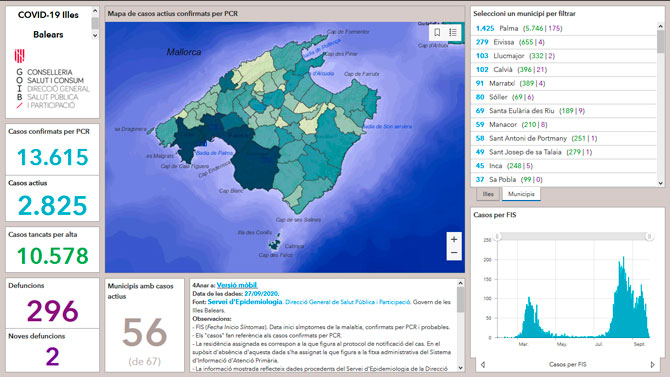Image resolution: width=670 pixels, height=377 pixels.
Task: Filter by Palma municipality
Action: point(564,28)
